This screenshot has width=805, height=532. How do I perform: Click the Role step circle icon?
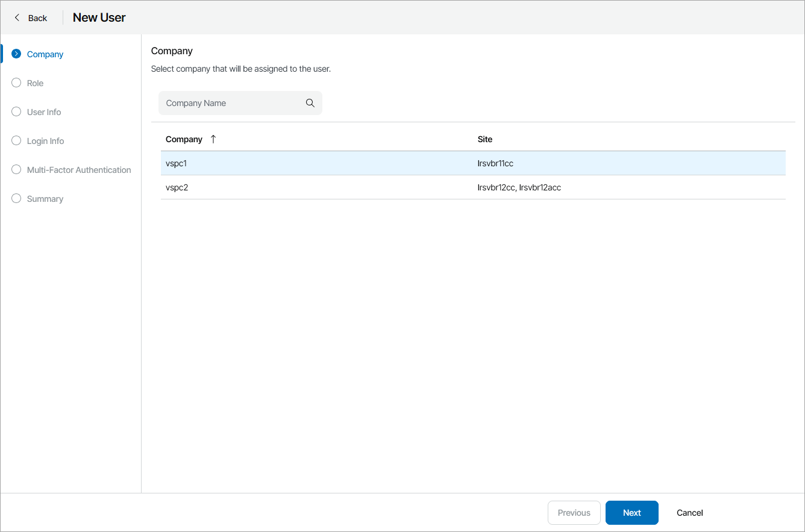(16, 83)
